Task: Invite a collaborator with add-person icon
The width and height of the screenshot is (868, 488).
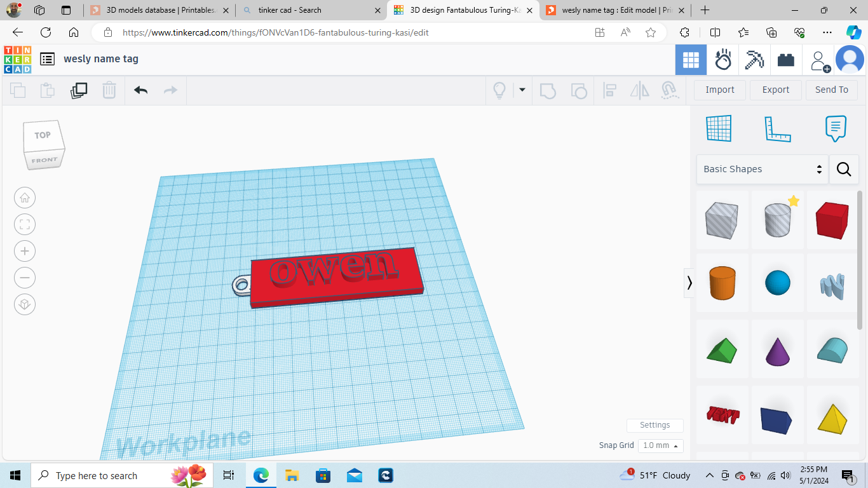Action: (x=820, y=60)
